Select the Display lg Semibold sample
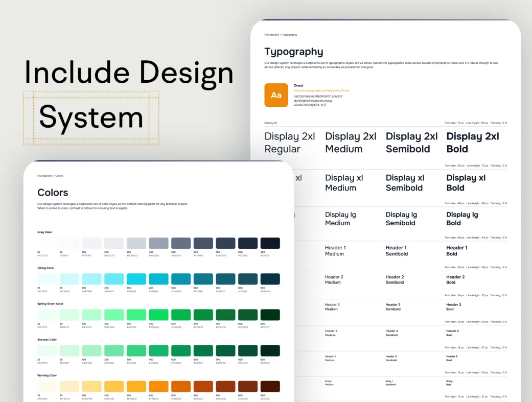This screenshot has height=402, width=532. pos(401,219)
